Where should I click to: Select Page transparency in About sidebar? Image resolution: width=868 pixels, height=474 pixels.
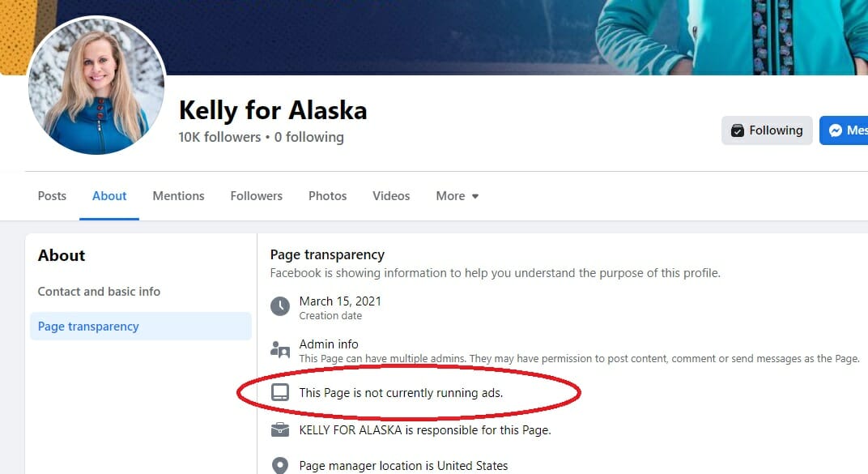click(x=141, y=327)
